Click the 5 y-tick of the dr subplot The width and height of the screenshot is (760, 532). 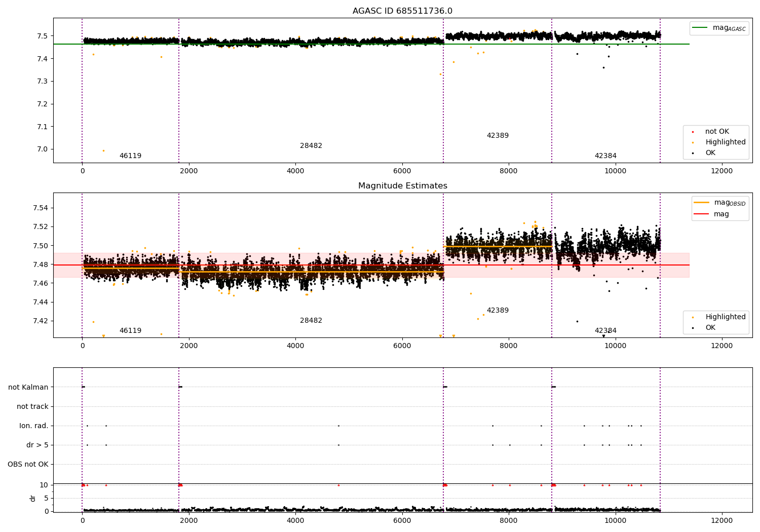click(x=46, y=499)
